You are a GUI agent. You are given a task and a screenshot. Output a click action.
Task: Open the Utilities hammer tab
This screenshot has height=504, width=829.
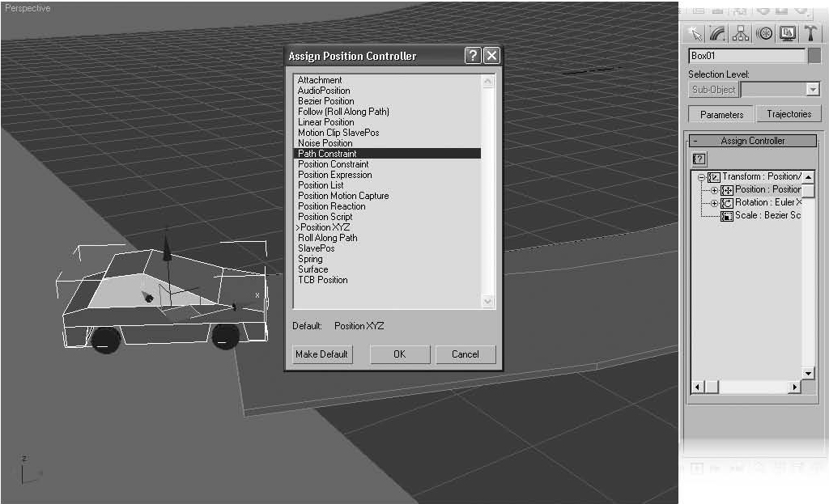click(810, 34)
